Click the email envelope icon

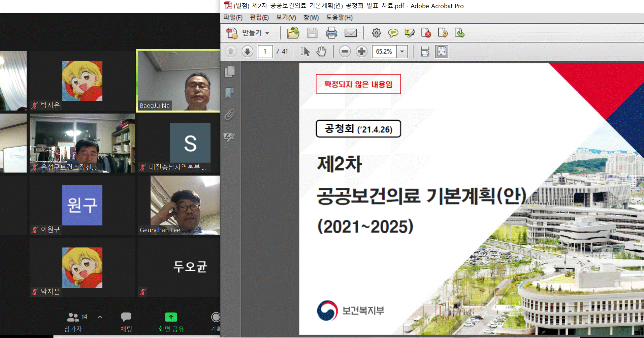point(351,33)
